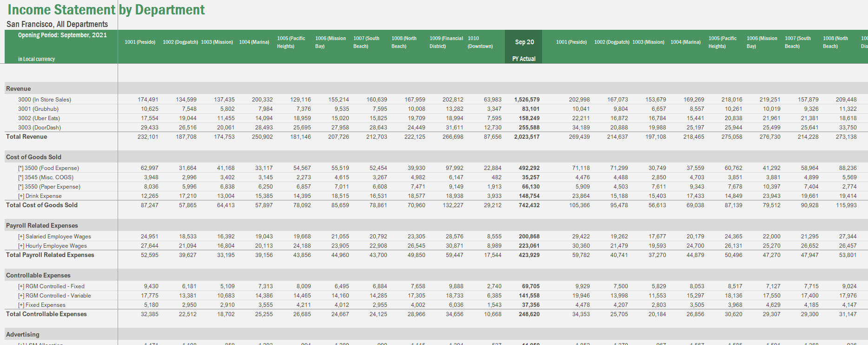Select the cell with value 266,698
868x345 pixels.
tap(453, 137)
